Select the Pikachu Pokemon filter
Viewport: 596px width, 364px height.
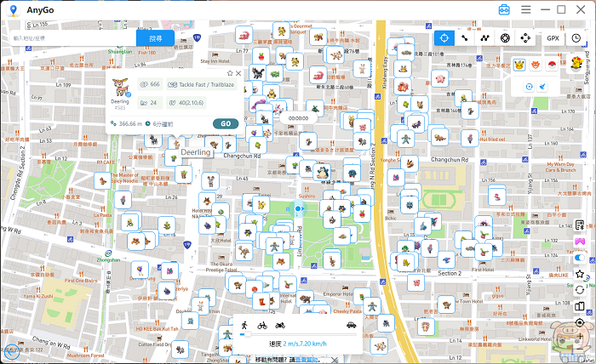[519, 65]
